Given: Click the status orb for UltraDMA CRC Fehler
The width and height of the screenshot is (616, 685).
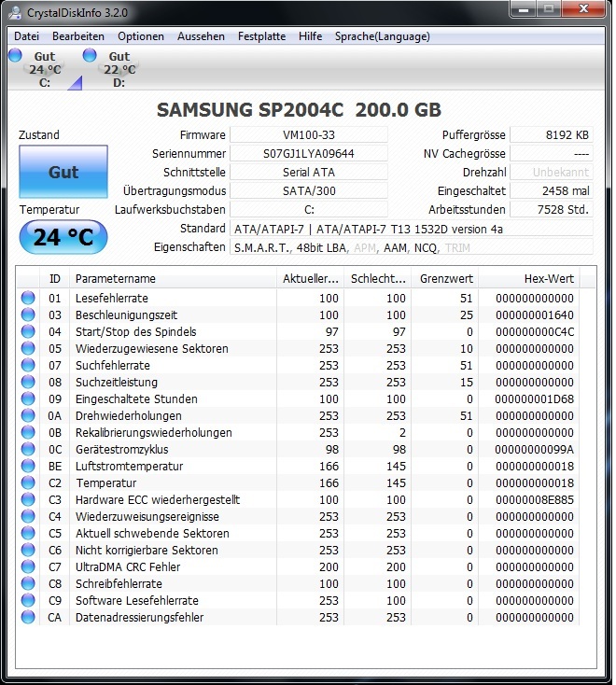Looking at the screenshot, I should coord(28,566).
